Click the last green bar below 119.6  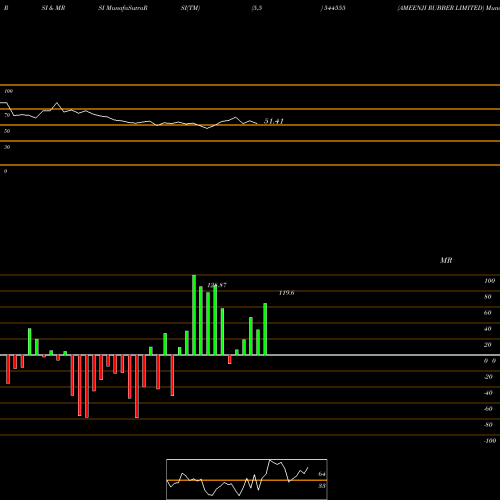(265, 329)
